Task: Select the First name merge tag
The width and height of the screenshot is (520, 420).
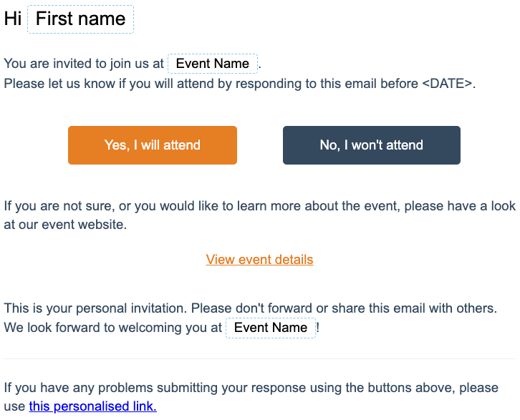Action: (81, 19)
